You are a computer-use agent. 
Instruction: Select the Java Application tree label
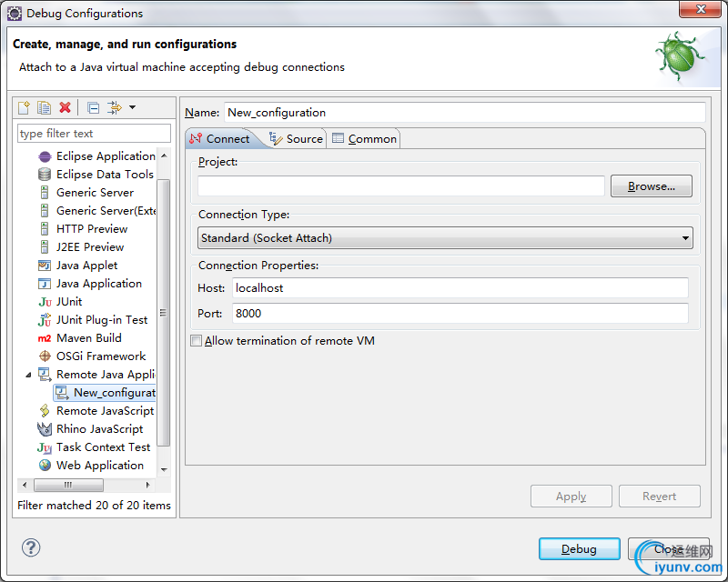pos(99,284)
